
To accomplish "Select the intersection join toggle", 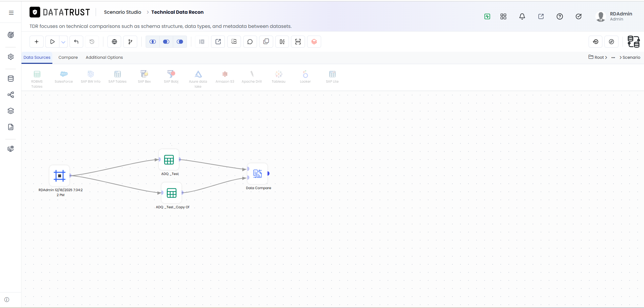I will [153, 42].
